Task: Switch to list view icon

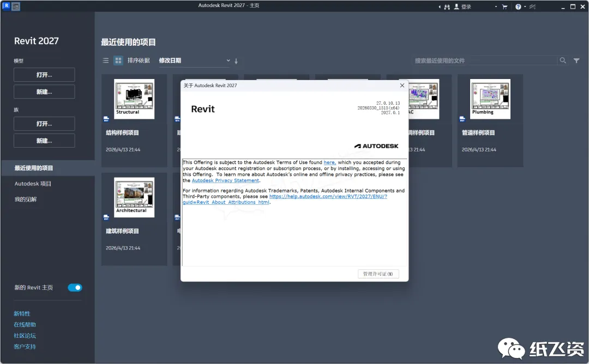Action: coord(106,60)
